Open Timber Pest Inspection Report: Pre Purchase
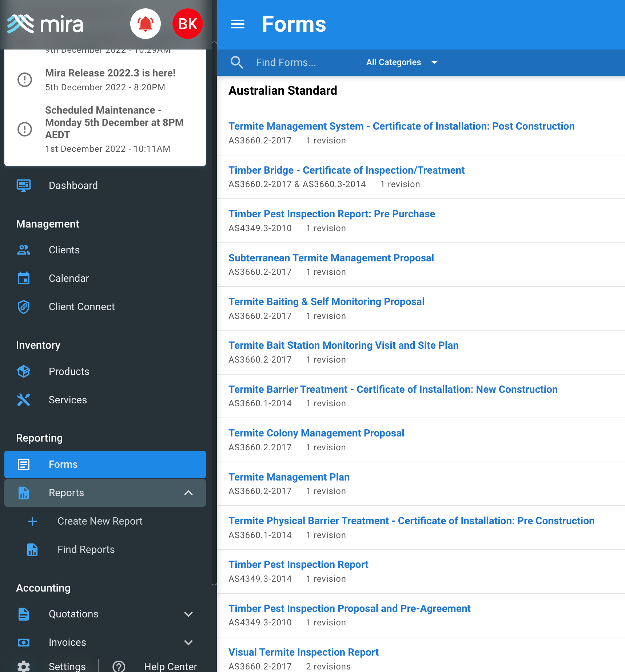 point(332,214)
